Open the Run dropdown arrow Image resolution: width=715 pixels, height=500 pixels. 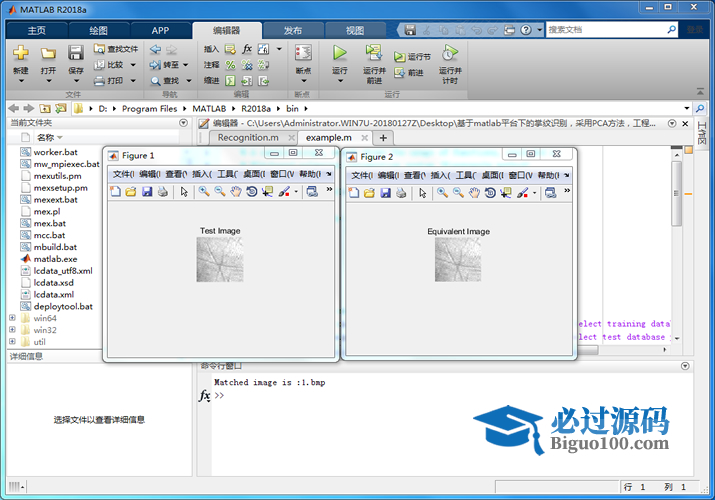click(340, 81)
